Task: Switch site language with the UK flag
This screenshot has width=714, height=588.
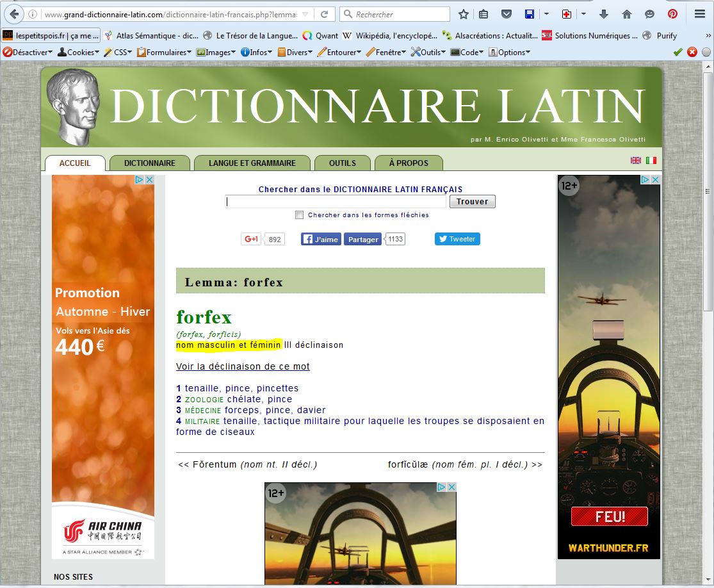Action: point(636,160)
